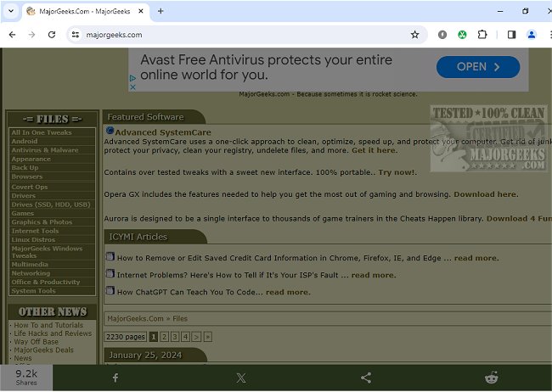The height and width of the screenshot is (392, 552).
Task: Open the Networking category
Action: [x=31, y=273]
